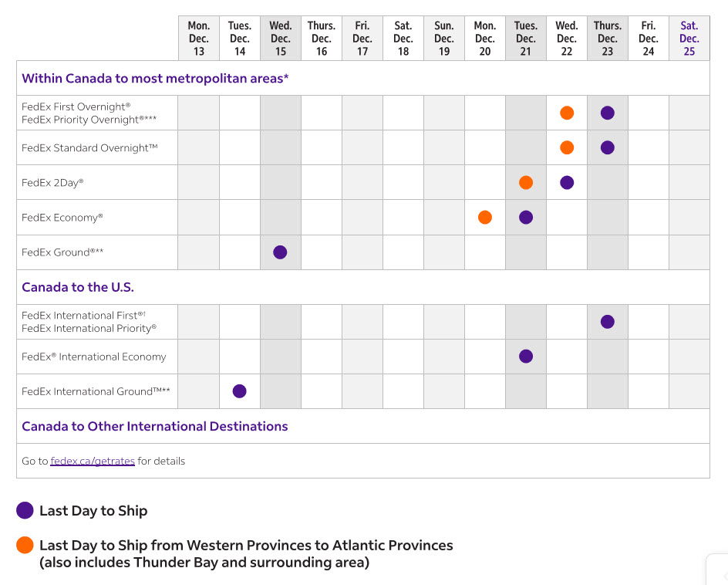The height and width of the screenshot is (585, 728).
Task: Click the purple dot in the International First row
Action: [607, 322]
